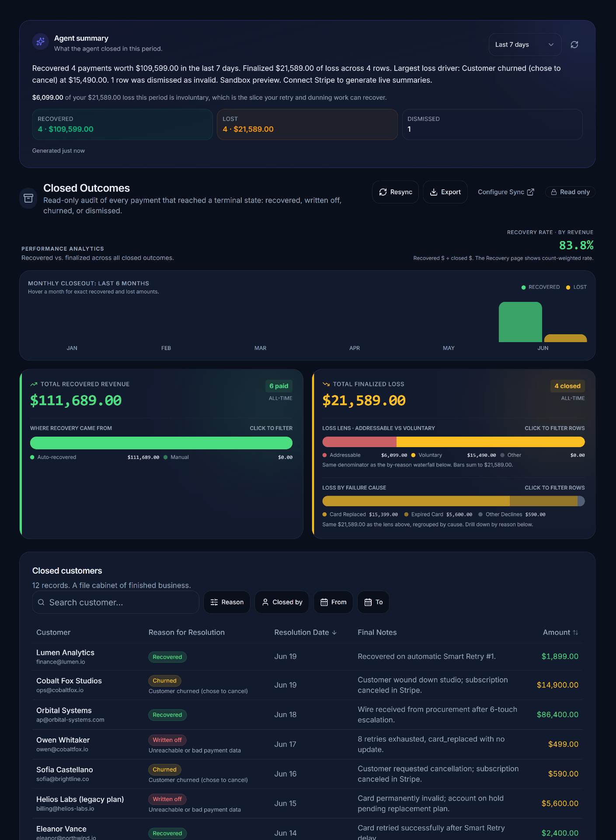Click the Recovered badge for Lumen Analytics
This screenshot has height=840, width=616.
click(167, 657)
